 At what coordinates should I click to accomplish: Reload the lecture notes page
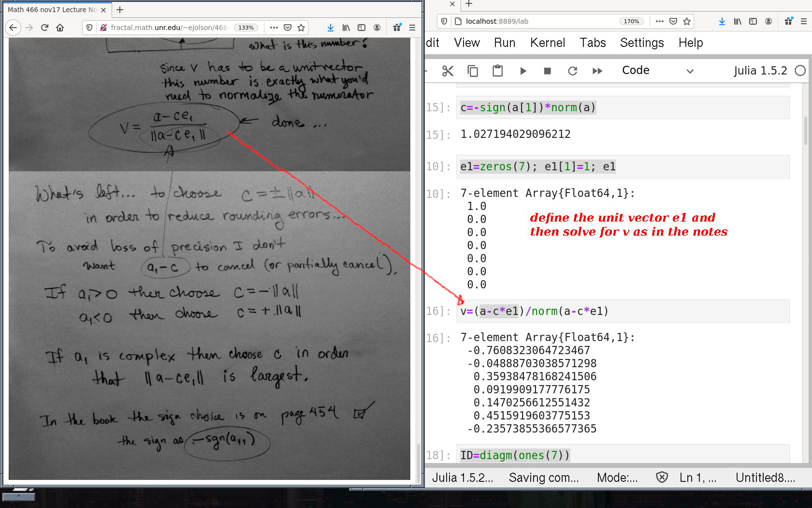tap(44, 28)
